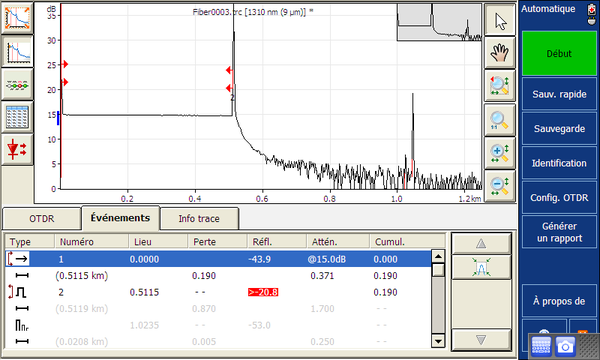Open the laser source diode icon
The image size is (600, 360).
(x=17, y=149)
